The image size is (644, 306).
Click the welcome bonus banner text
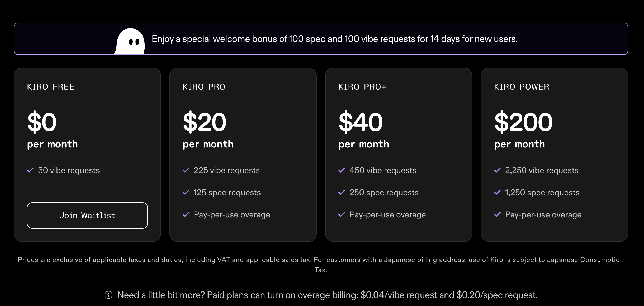point(334,39)
